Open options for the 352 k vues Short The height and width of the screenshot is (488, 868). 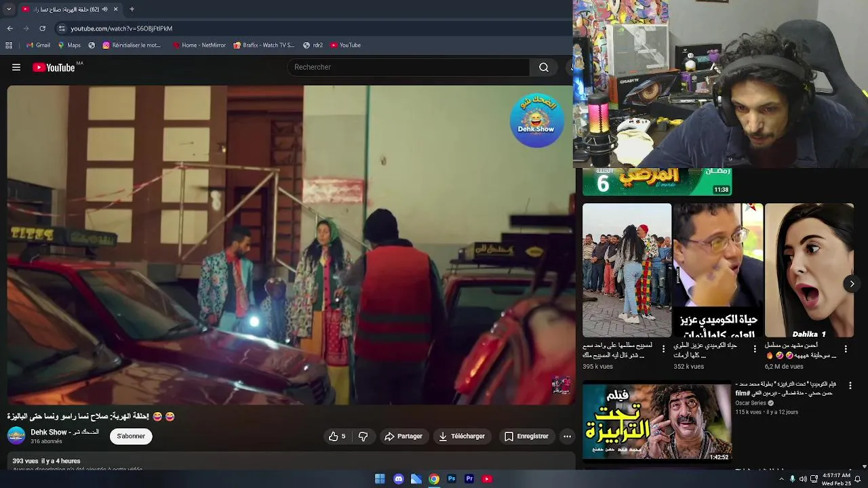click(755, 349)
